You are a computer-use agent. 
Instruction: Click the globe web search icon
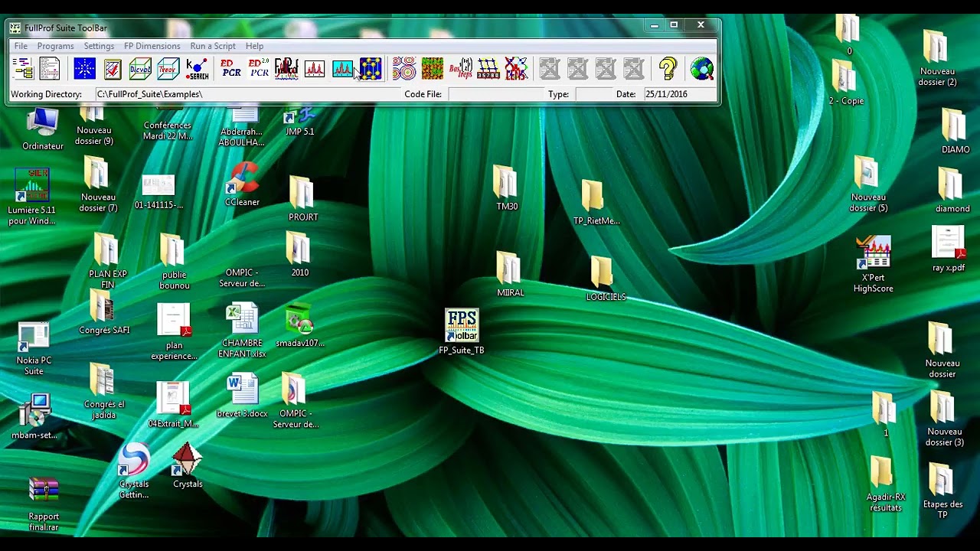click(x=701, y=69)
